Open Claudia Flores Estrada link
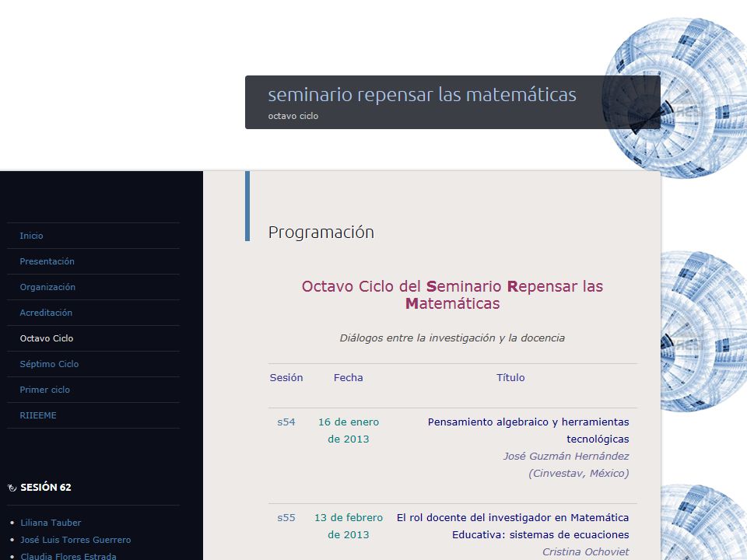 (68, 556)
